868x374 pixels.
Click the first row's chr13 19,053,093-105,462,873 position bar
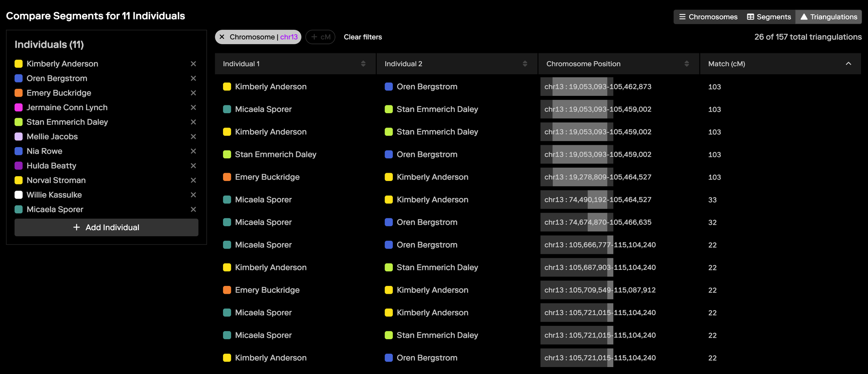[576, 87]
